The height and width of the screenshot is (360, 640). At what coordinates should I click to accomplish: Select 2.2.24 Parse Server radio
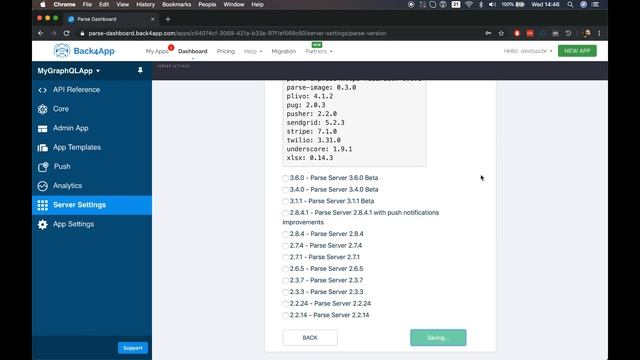(x=285, y=304)
